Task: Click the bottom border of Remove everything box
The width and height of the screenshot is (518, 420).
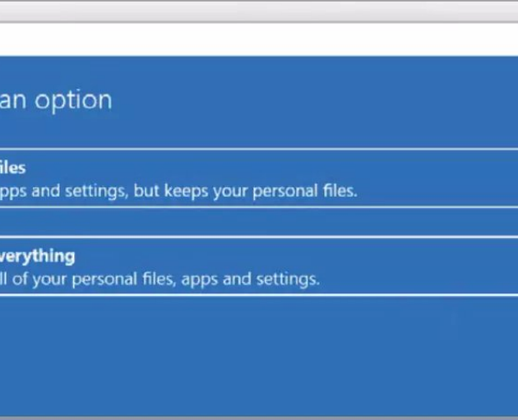Action: (259, 295)
